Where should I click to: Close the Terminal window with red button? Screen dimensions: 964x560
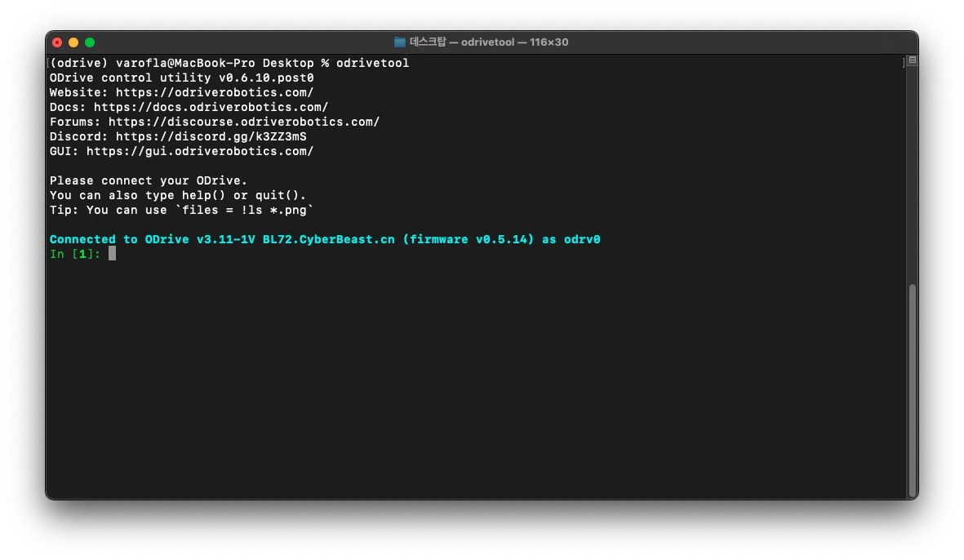click(57, 42)
